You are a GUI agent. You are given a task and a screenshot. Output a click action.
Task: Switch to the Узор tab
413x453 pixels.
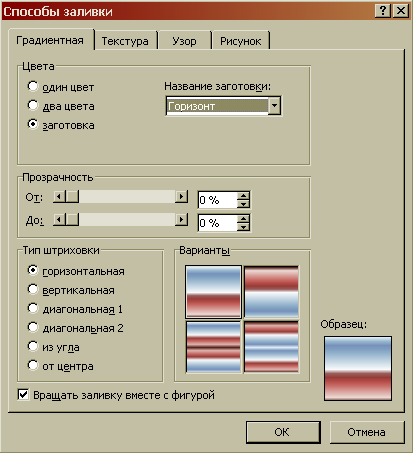coord(184,41)
